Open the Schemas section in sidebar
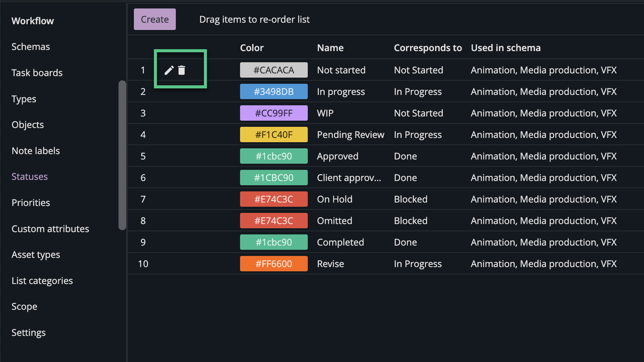The image size is (644, 362). (x=31, y=47)
